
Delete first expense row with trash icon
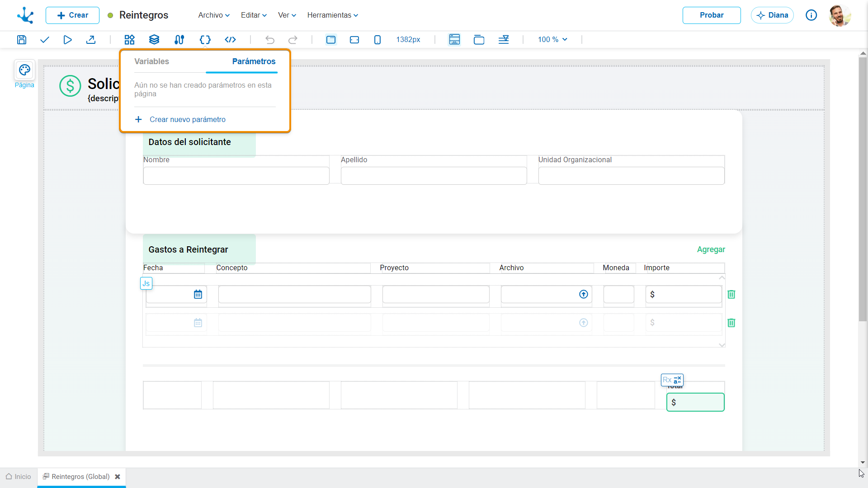pos(731,295)
